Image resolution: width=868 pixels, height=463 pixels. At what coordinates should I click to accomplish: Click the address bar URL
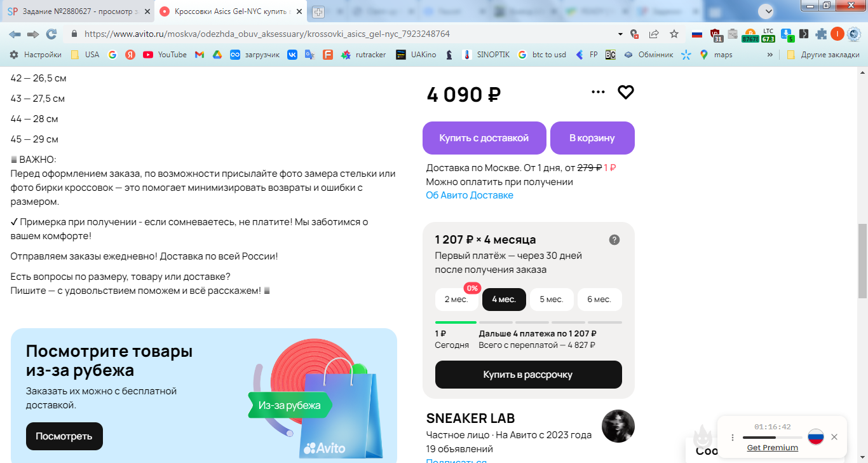pos(267,34)
